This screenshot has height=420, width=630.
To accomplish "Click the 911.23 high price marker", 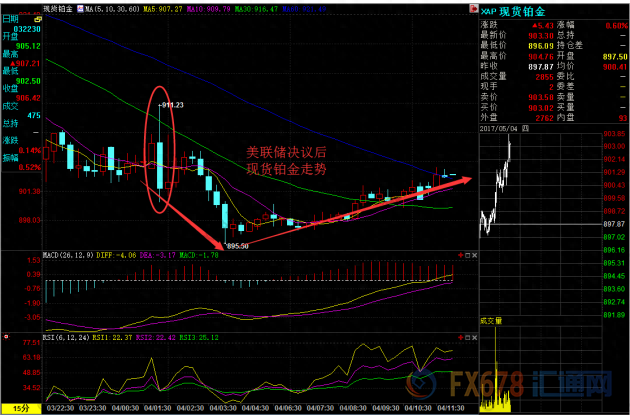I will [171, 103].
